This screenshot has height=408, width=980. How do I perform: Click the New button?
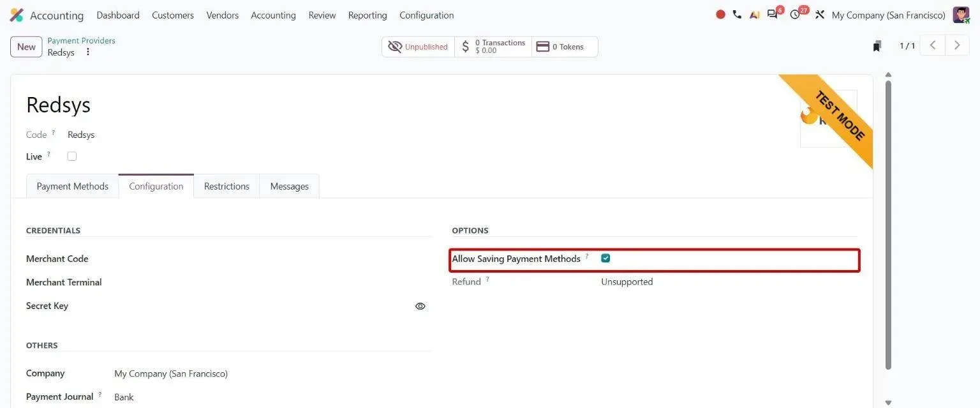(x=26, y=47)
